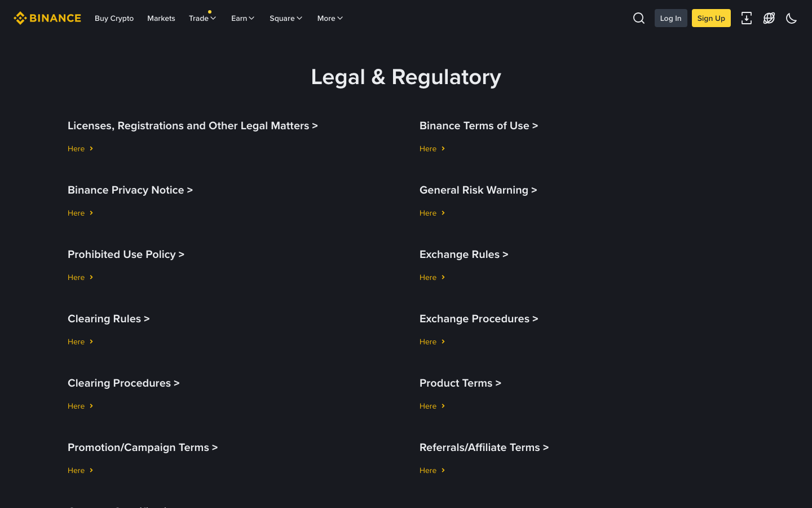Expand the Trade dropdown
Viewport: 812px width, 508px height.
click(x=202, y=18)
